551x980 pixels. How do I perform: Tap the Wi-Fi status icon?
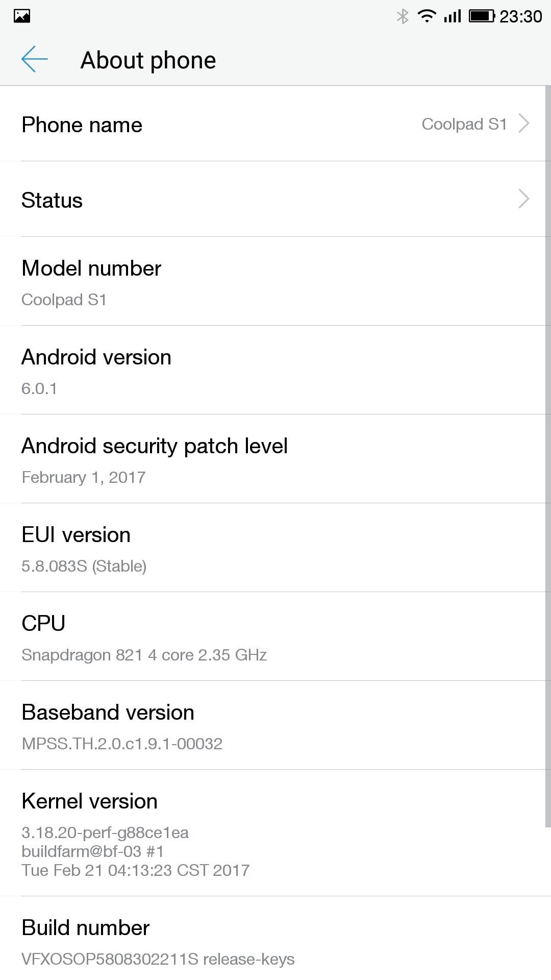[x=426, y=16]
